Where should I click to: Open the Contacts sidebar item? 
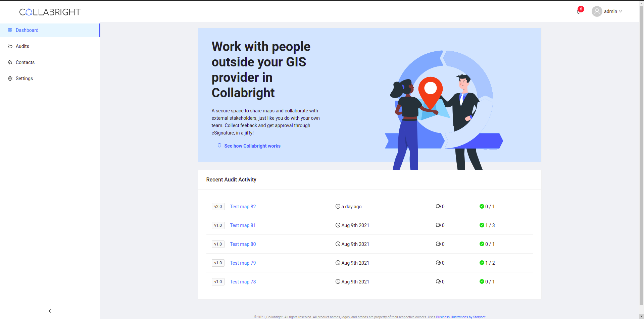point(50,62)
